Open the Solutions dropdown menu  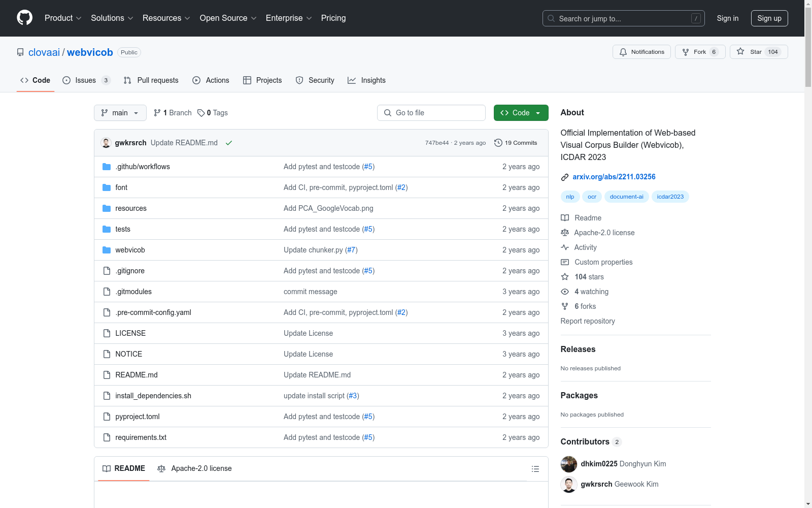click(x=112, y=18)
